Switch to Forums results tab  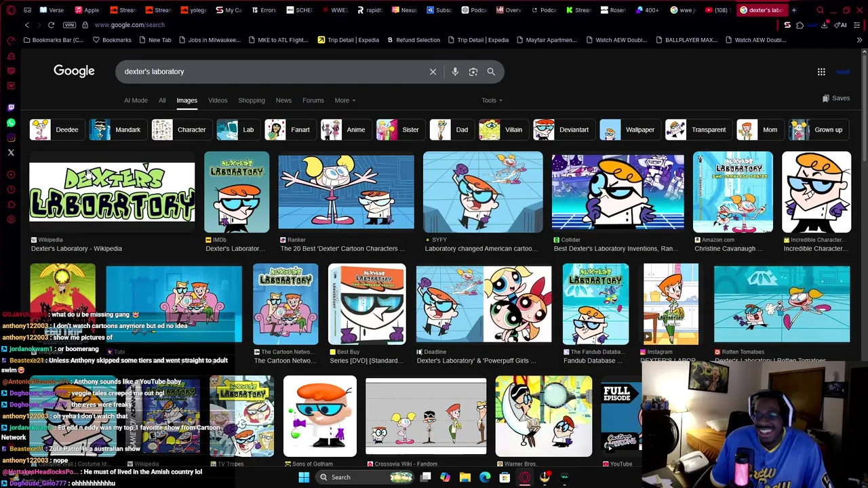[x=313, y=100]
